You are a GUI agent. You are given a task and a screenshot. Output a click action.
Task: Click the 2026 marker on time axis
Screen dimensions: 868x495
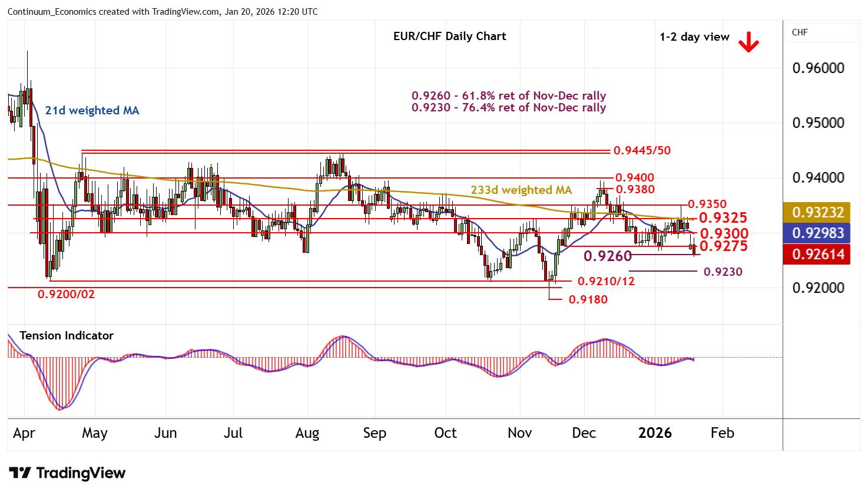click(655, 433)
